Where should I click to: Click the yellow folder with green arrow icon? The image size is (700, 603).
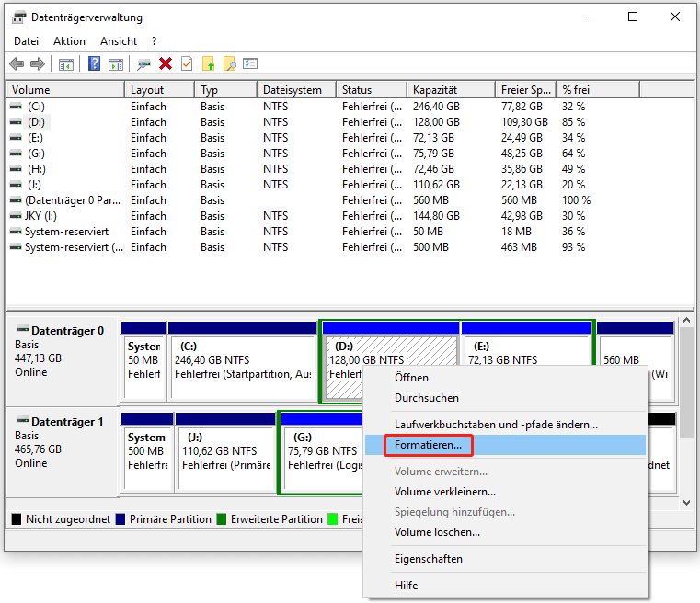[x=209, y=63]
